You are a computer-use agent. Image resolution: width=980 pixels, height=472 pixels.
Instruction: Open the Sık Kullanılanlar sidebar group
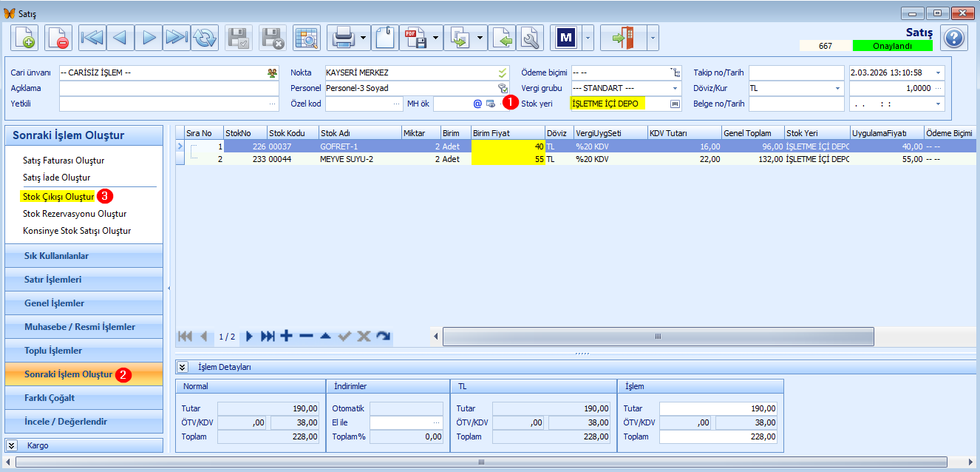(x=84, y=256)
